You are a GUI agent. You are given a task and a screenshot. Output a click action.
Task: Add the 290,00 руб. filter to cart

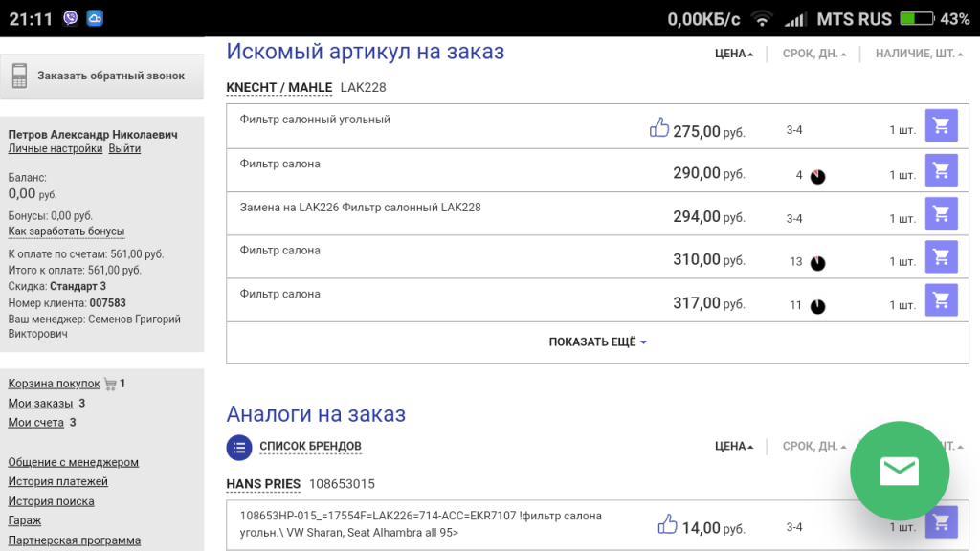(x=941, y=169)
